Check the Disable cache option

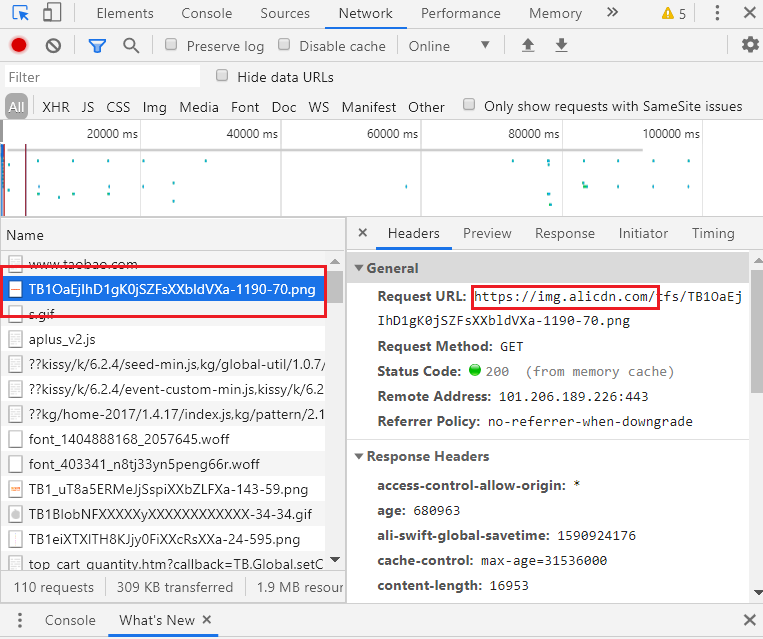[284, 45]
